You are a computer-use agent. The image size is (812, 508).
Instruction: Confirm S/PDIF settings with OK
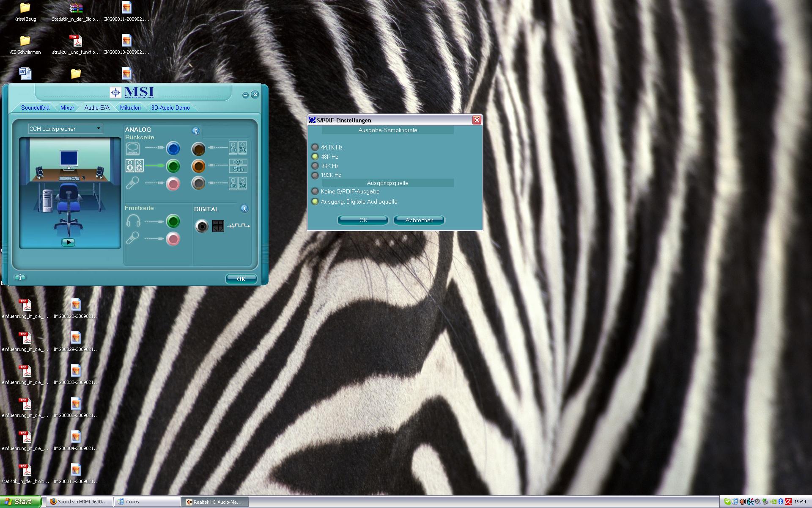[363, 220]
